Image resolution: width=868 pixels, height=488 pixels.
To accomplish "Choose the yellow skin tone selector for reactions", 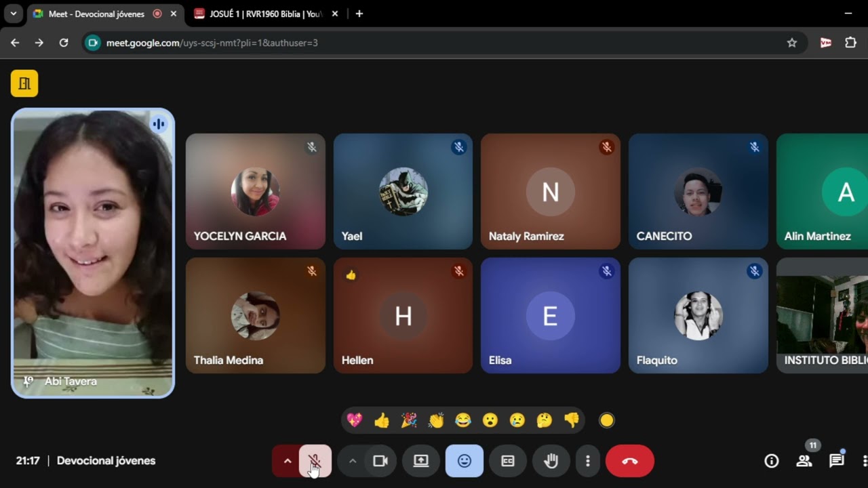I will 607,420.
